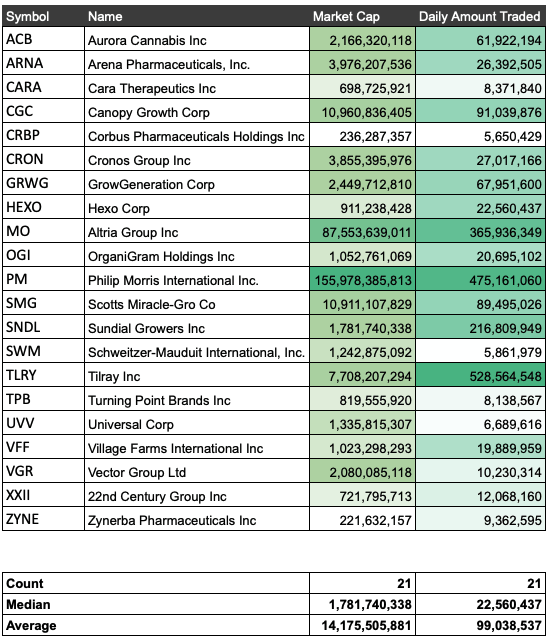The width and height of the screenshot is (548, 639).
Task: Select the XXII symbol cell
Action: tap(43, 495)
